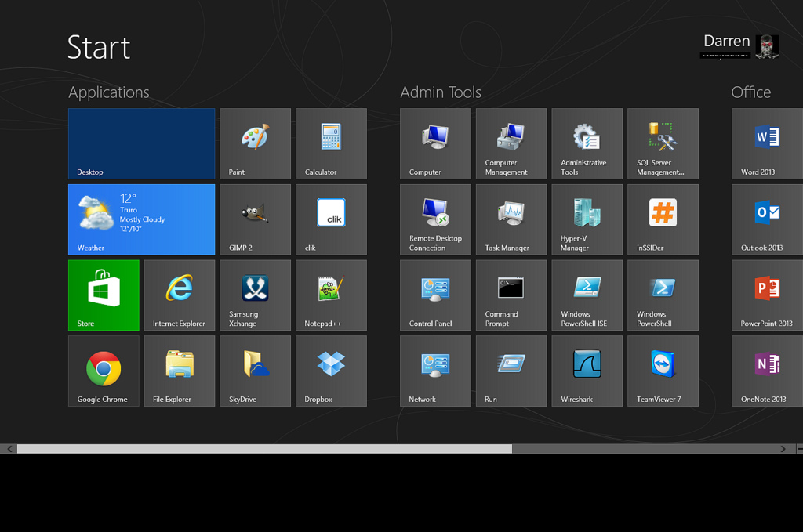Launch Windows PowerShell ISE
This screenshot has height=532, width=803.
[x=587, y=295]
